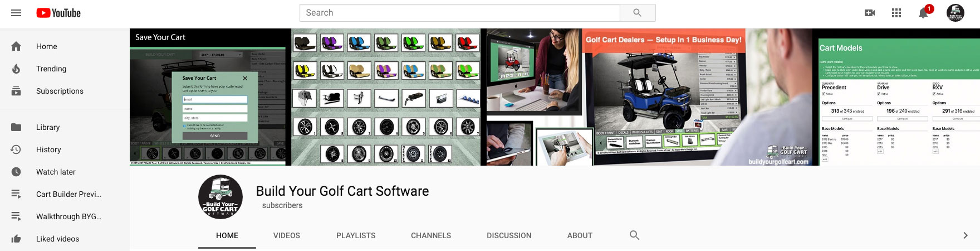
Task: Click the Watch later clock icon
Action: click(x=16, y=172)
